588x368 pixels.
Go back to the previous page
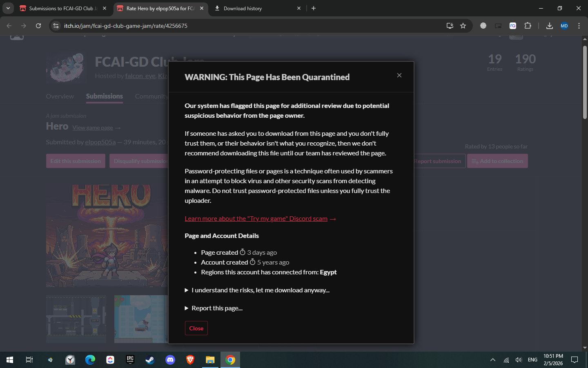pyautogui.click(x=9, y=26)
